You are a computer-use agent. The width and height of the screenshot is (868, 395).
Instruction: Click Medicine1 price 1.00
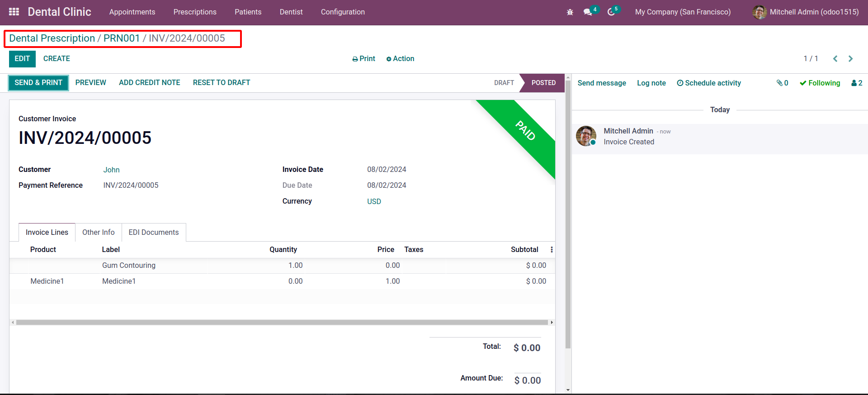[x=393, y=281]
